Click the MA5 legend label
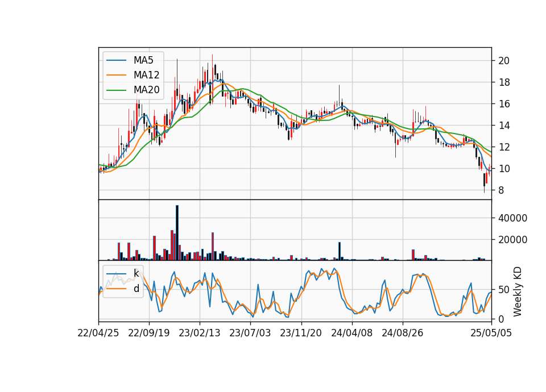 pyautogui.click(x=143, y=60)
